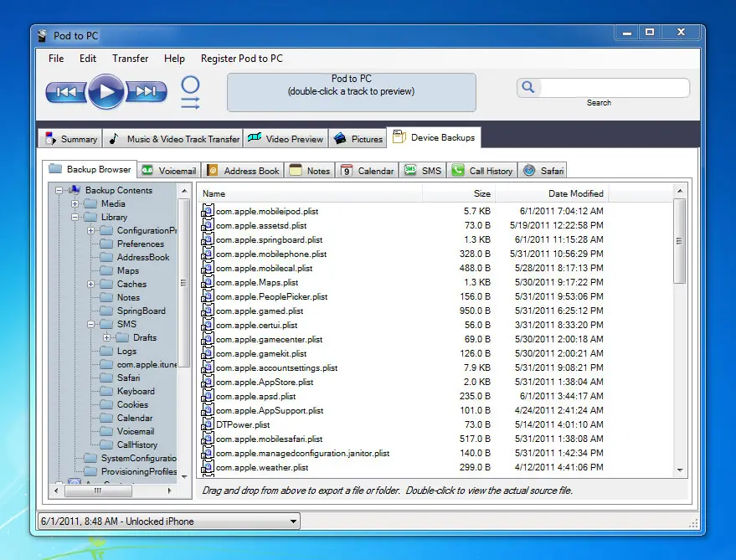Image resolution: width=736 pixels, height=560 pixels.
Task: Skip to the next track
Action: [146, 91]
